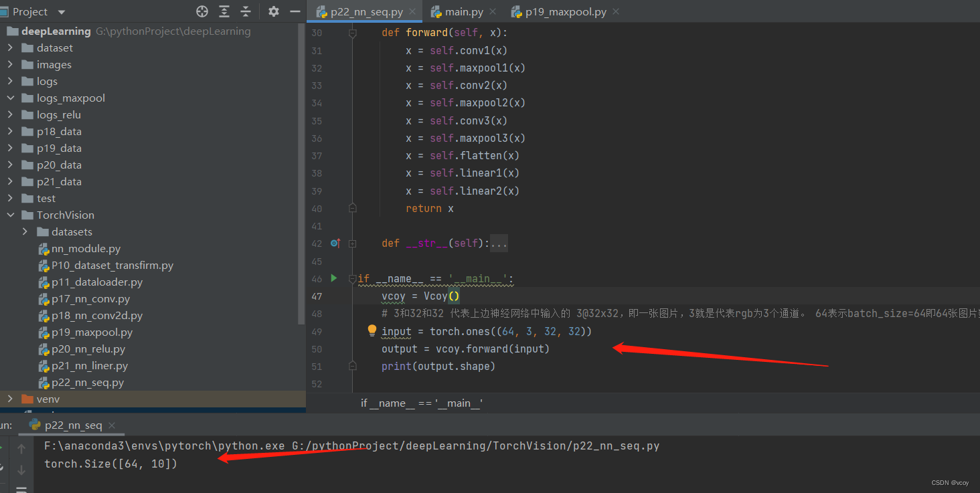The height and width of the screenshot is (493, 980).
Task: Click the G:/pythonProject file path link in console
Action: [x=476, y=446]
